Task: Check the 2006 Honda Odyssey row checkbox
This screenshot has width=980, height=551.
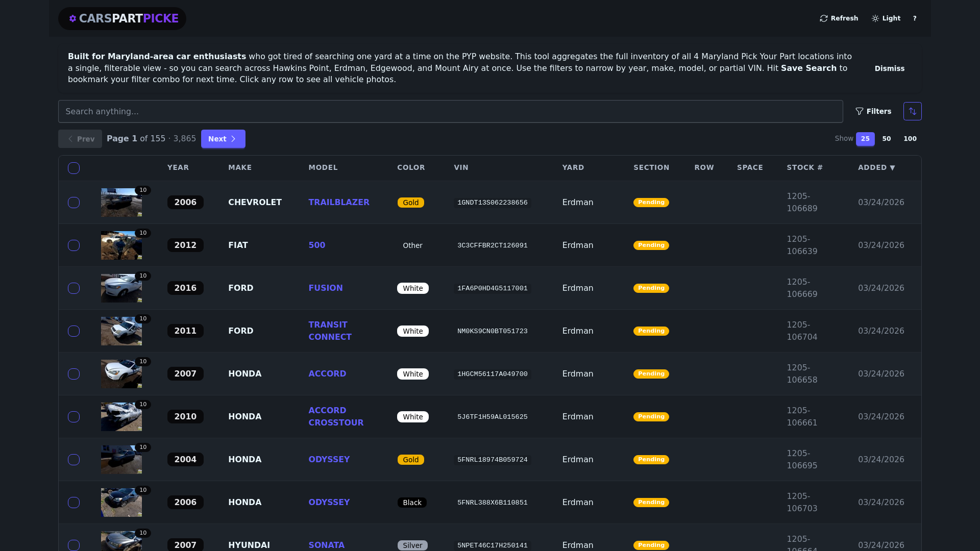Action: (x=73, y=503)
